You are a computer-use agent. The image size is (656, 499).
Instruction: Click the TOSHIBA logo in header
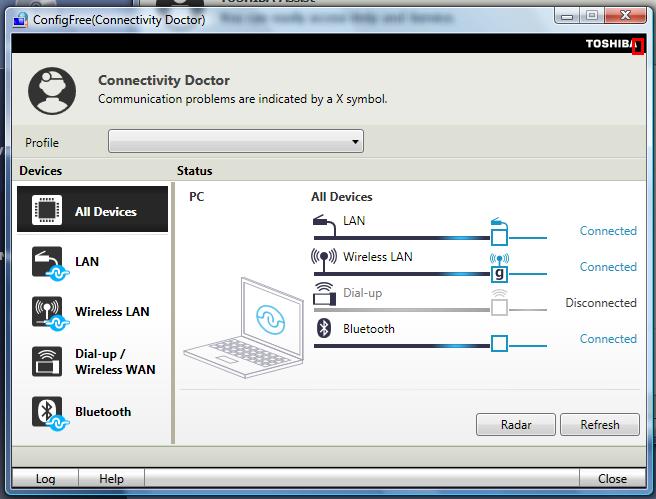[613, 44]
